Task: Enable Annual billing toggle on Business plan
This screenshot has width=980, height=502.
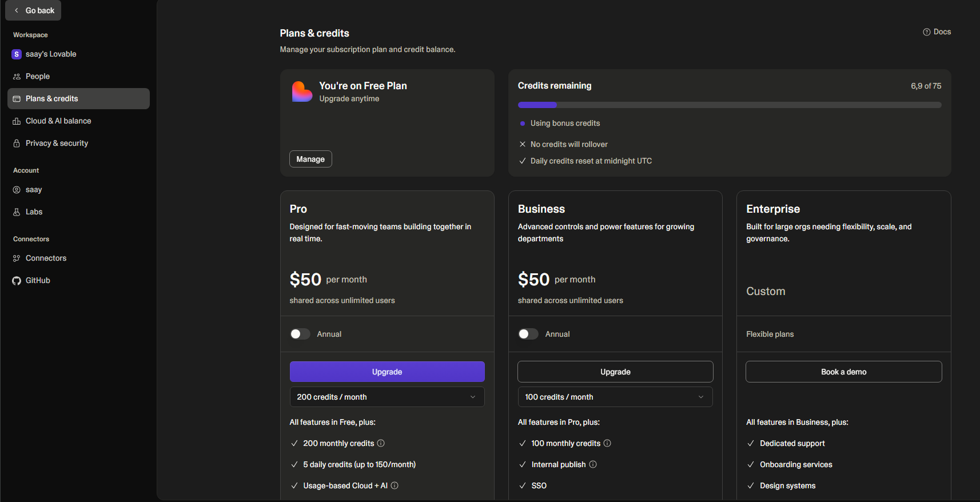Action: pyautogui.click(x=528, y=334)
